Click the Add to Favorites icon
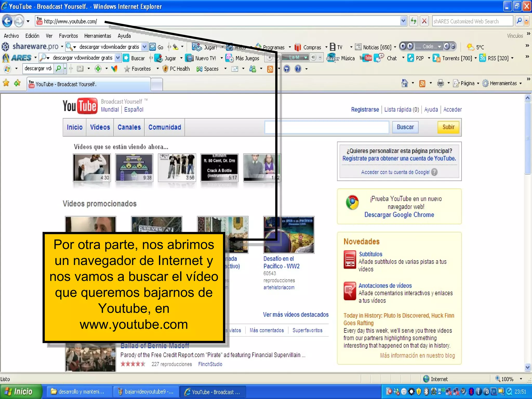 pyautogui.click(x=17, y=83)
